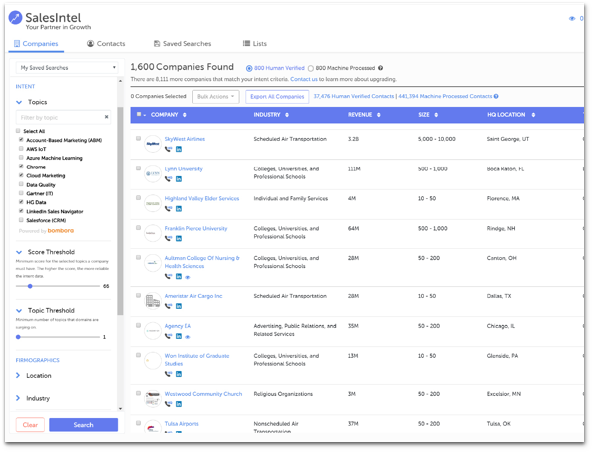Sort by the SIZE column arrows
Screen dimensions: 593x453
click(436, 115)
